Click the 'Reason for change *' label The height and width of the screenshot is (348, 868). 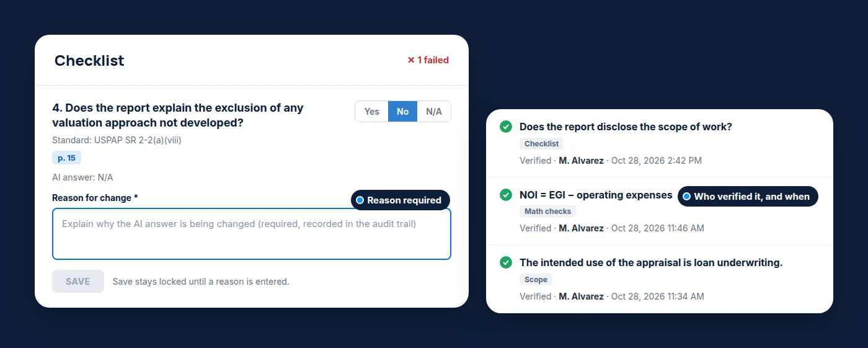click(x=95, y=198)
